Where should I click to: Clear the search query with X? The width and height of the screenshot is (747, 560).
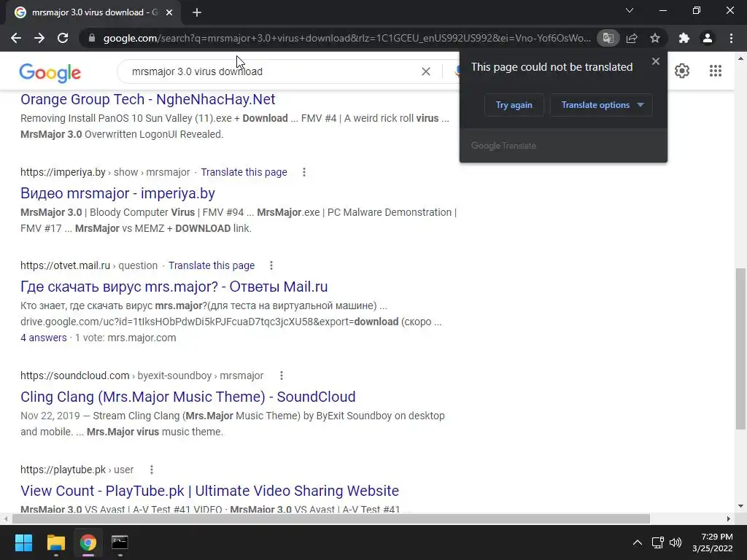click(426, 71)
